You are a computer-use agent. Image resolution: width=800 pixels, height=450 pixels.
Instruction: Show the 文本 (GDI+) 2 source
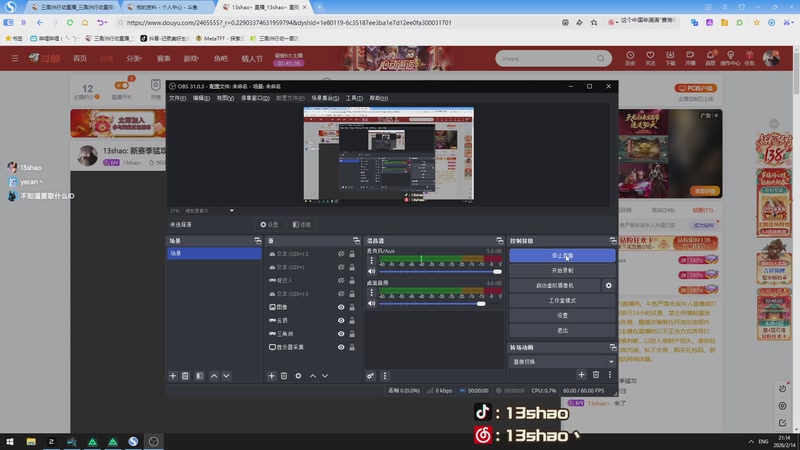click(341, 254)
